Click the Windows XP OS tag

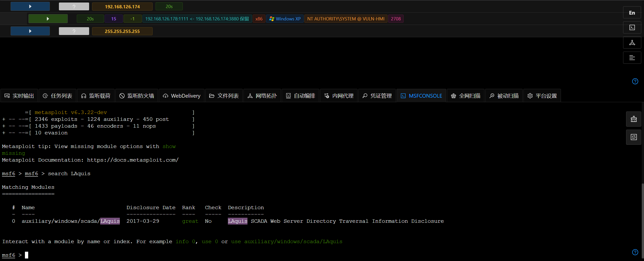click(285, 19)
